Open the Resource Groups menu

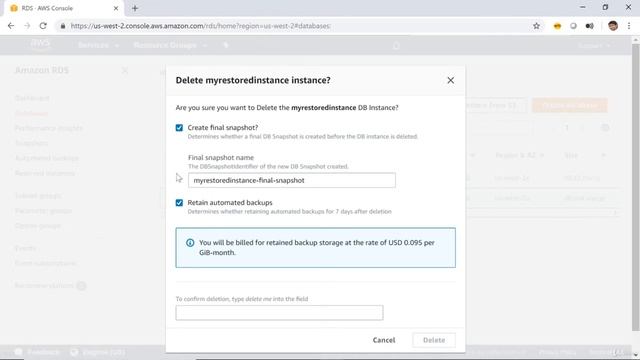point(170,45)
